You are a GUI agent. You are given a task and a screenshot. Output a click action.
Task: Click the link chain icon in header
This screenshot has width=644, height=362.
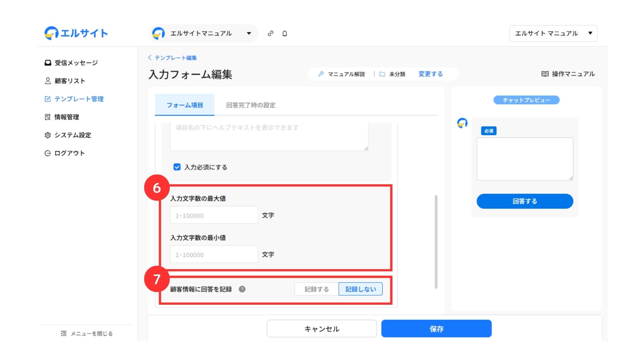pyautogui.click(x=270, y=34)
